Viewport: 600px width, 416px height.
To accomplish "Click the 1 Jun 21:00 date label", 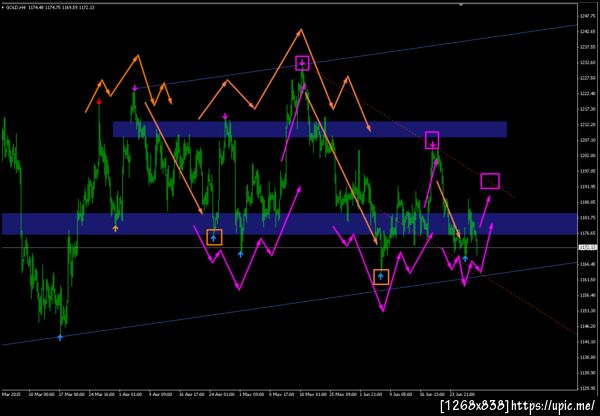I will click(x=371, y=394).
